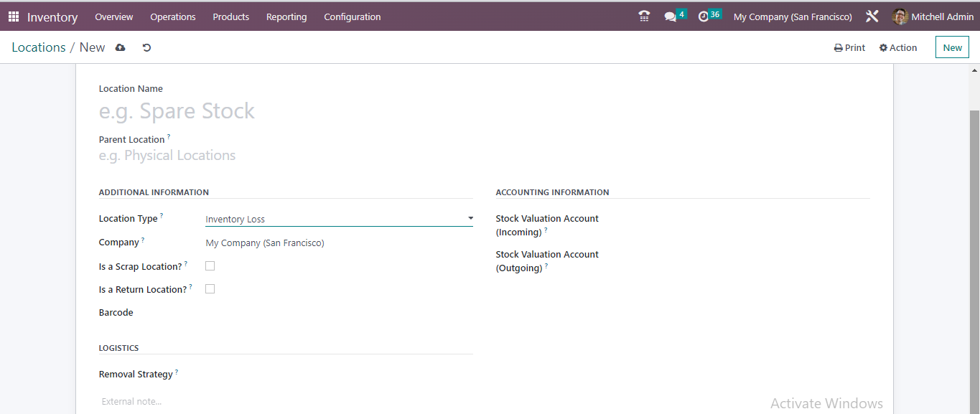Open Mitchell Admin user menu
980x414 pixels.
pyautogui.click(x=932, y=16)
